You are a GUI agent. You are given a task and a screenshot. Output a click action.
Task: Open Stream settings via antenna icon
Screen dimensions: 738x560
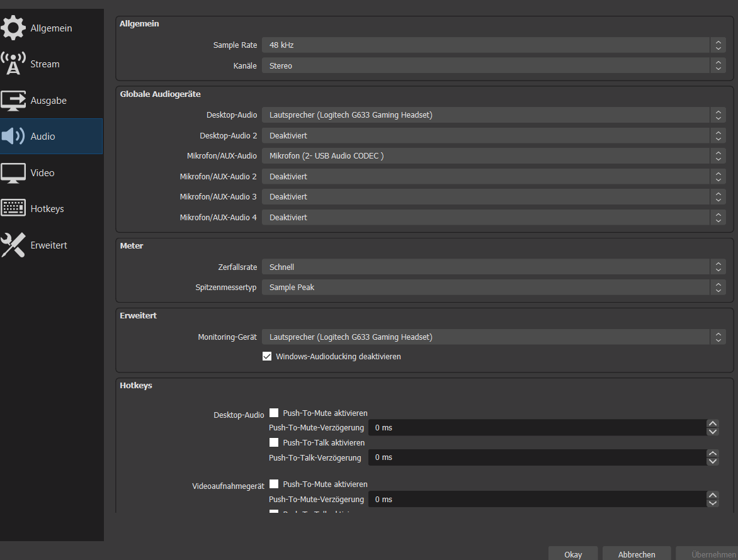click(13, 64)
